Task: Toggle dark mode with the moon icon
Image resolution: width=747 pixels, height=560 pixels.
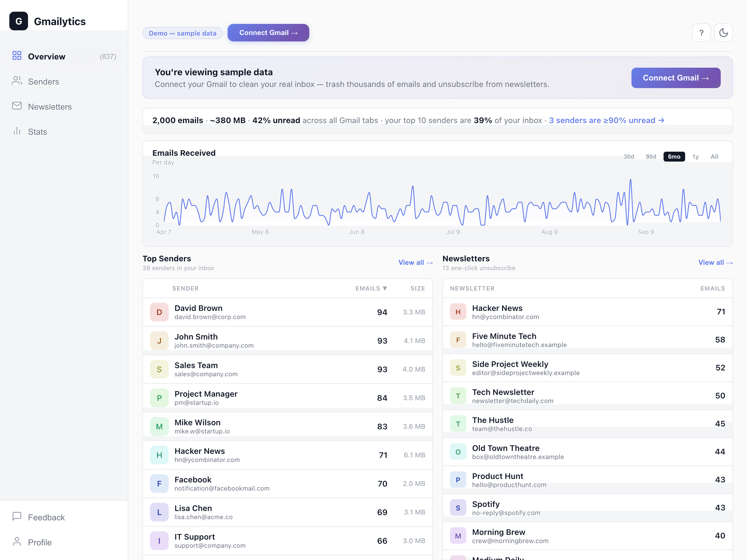Action: 723,33
